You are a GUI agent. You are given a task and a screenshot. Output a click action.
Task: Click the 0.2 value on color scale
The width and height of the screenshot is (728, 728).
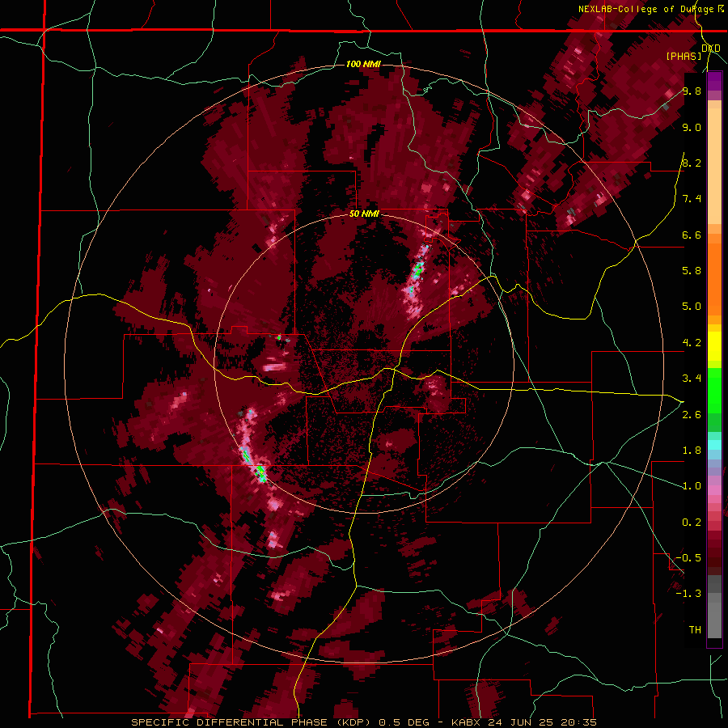point(692,523)
